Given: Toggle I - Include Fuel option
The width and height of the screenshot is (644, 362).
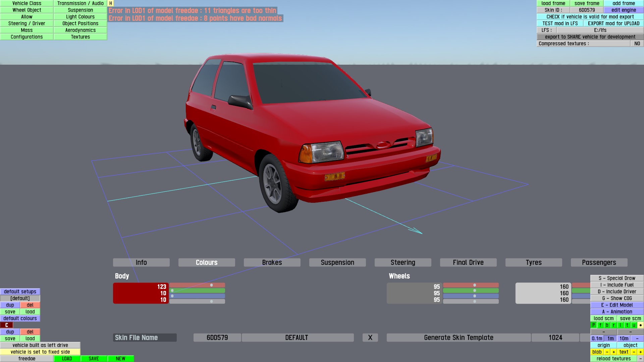Looking at the screenshot, I should [x=617, y=285].
